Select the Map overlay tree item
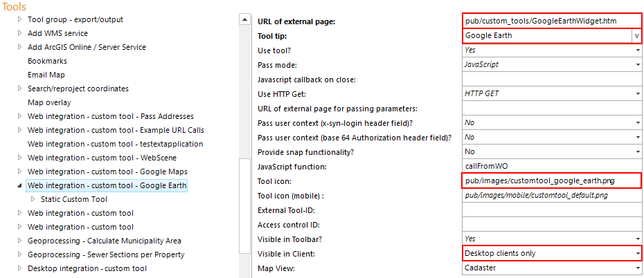 (49, 102)
